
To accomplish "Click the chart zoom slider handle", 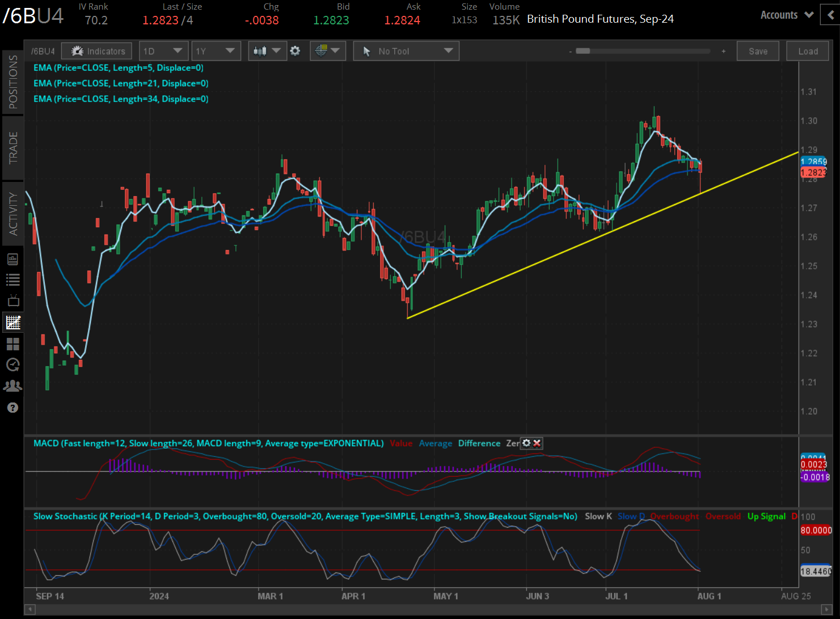I will coord(582,51).
